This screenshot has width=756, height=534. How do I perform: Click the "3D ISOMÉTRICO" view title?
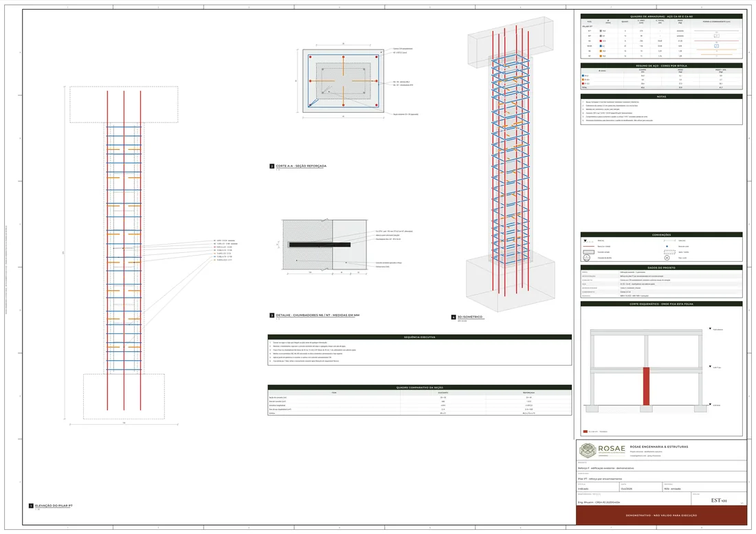(x=469, y=317)
